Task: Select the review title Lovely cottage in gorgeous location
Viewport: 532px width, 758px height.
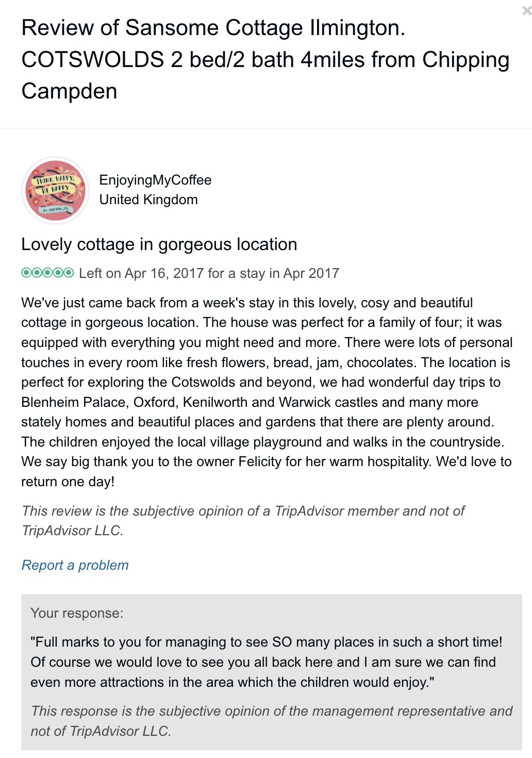Action: click(159, 244)
